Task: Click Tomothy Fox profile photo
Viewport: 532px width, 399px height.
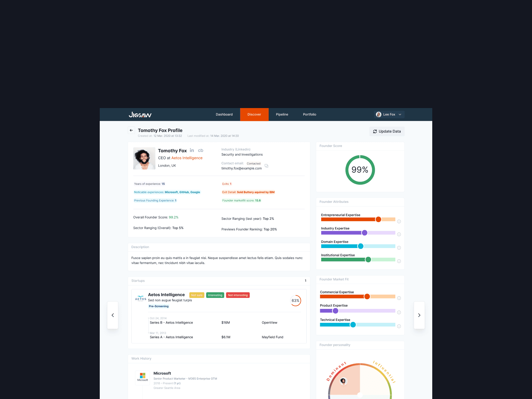Action: click(x=144, y=159)
